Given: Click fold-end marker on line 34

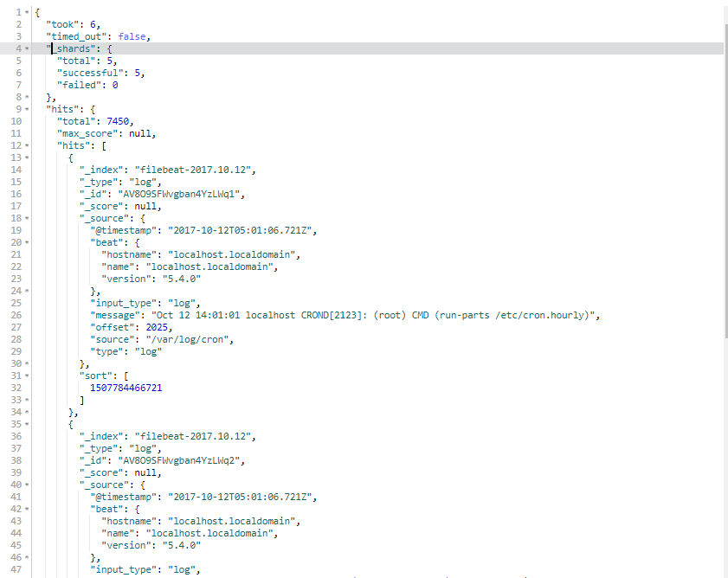Looking at the screenshot, I should coord(27,412).
